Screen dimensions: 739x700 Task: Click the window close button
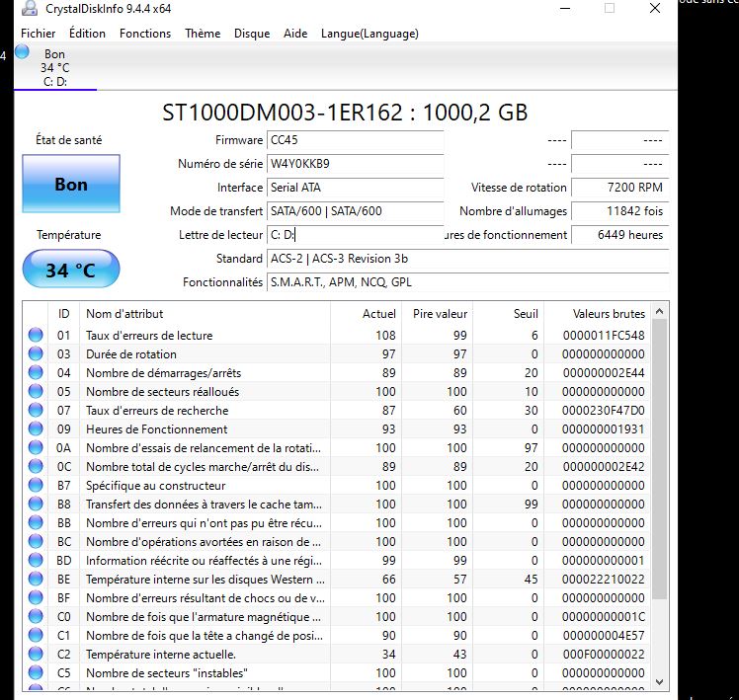click(x=655, y=8)
